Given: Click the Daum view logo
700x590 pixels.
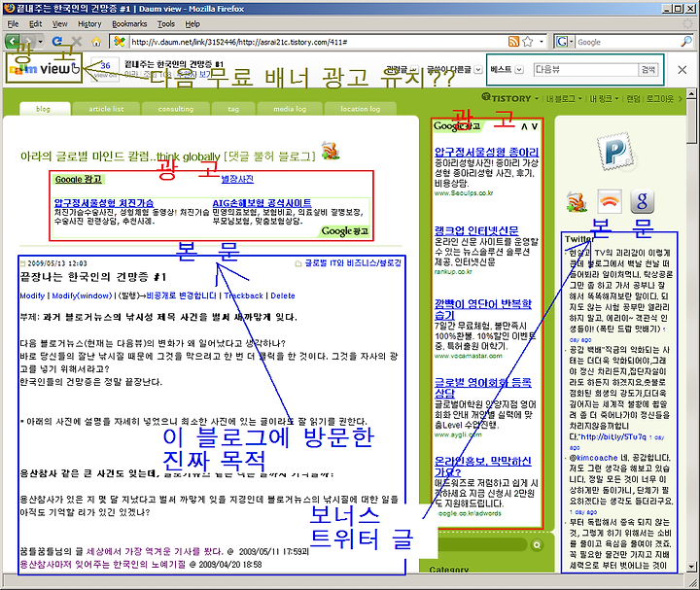Looking at the screenshot, I should 44,68.
